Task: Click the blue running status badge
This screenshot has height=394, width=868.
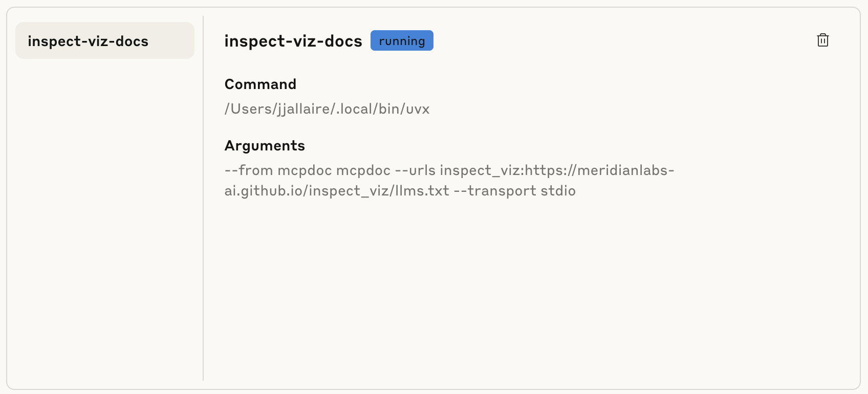Action: 402,40
